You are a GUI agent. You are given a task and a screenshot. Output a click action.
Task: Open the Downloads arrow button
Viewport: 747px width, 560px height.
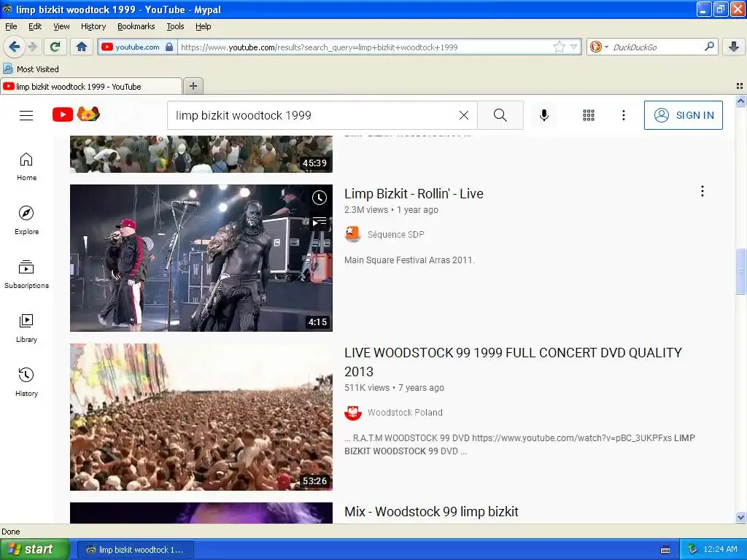click(734, 47)
